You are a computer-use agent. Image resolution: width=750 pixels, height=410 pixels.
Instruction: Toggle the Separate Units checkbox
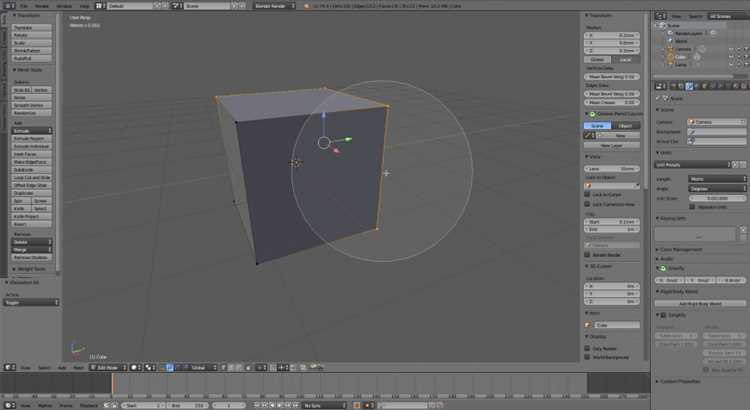point(692,207)
